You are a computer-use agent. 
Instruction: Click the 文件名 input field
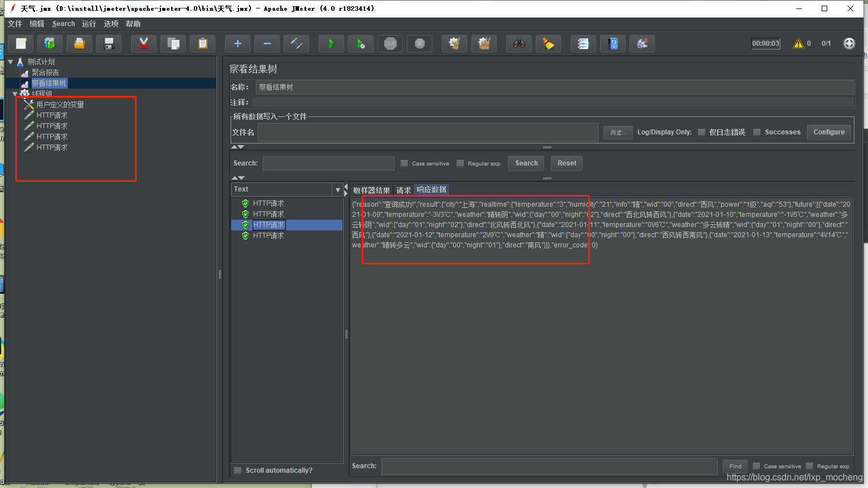pyautogui.click(x=428, y=132)
